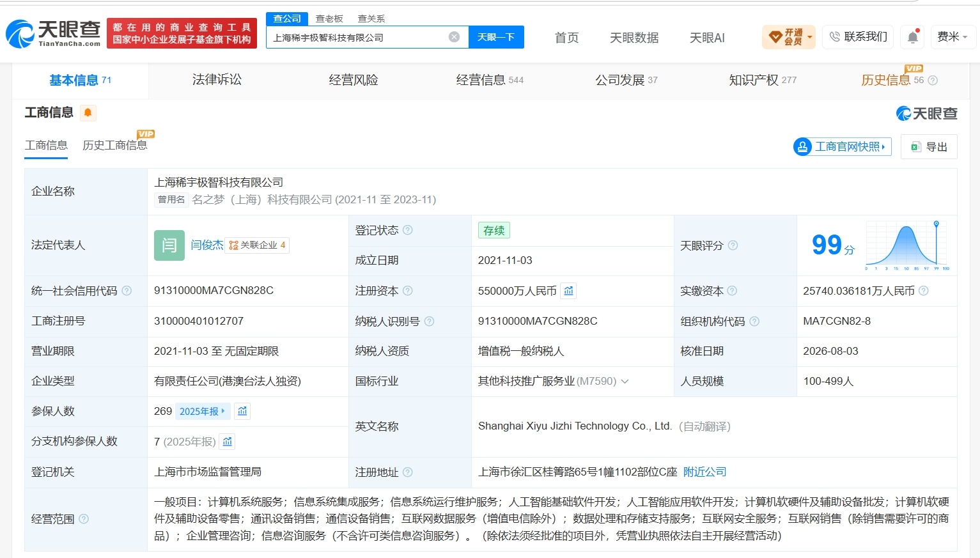Open chart icon beside 7 (2025年报)

point(228,441)
